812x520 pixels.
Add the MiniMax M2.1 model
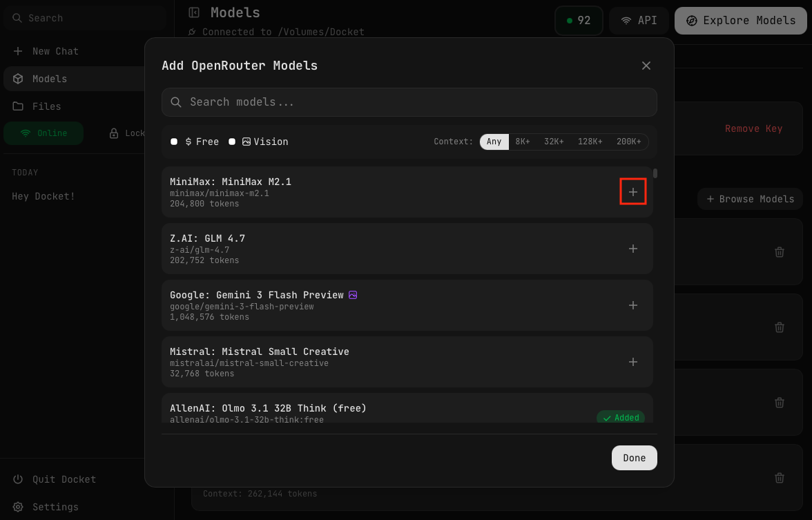632,191
